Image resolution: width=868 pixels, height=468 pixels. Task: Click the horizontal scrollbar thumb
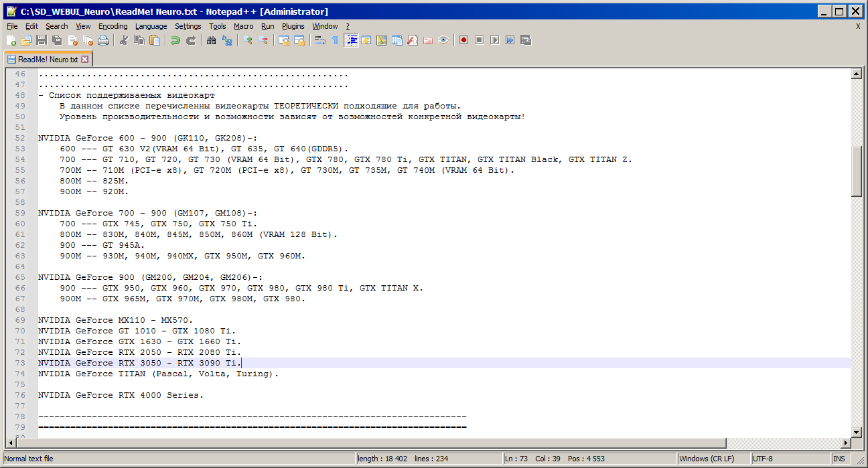point(371,443)
